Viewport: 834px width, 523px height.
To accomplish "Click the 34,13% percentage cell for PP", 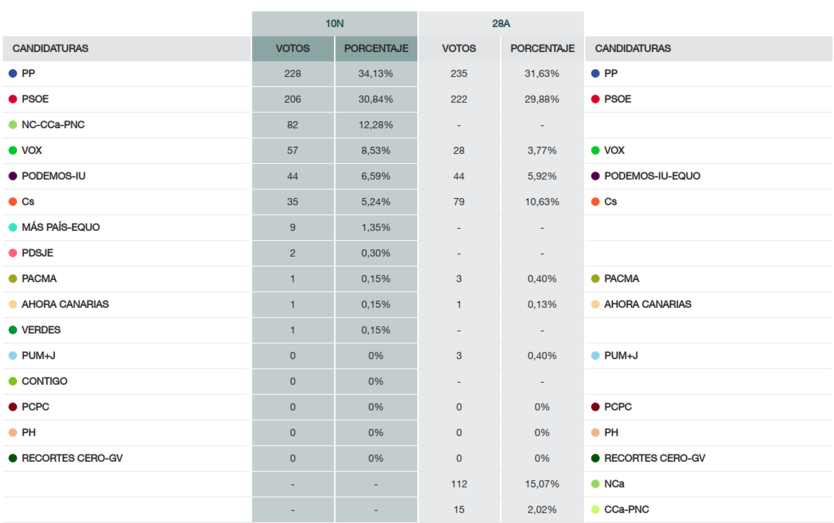I will (x=375, y=74).
